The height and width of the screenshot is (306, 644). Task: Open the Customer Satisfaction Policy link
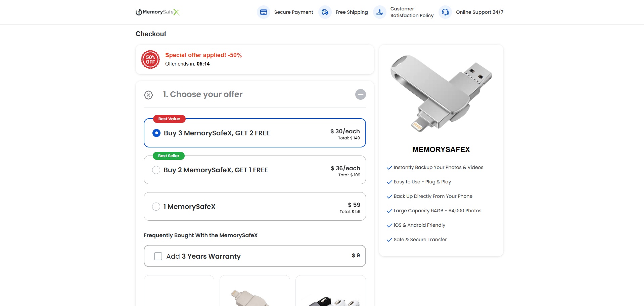412,12
